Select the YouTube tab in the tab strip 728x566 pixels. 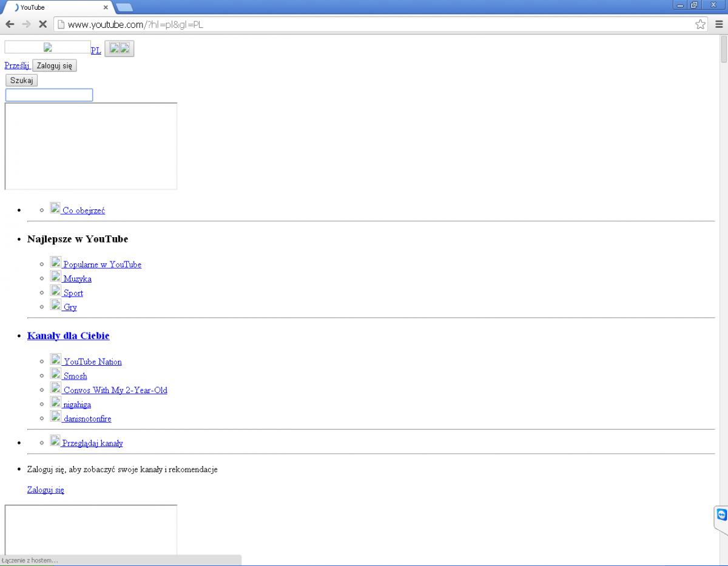(x=58, y=7)
